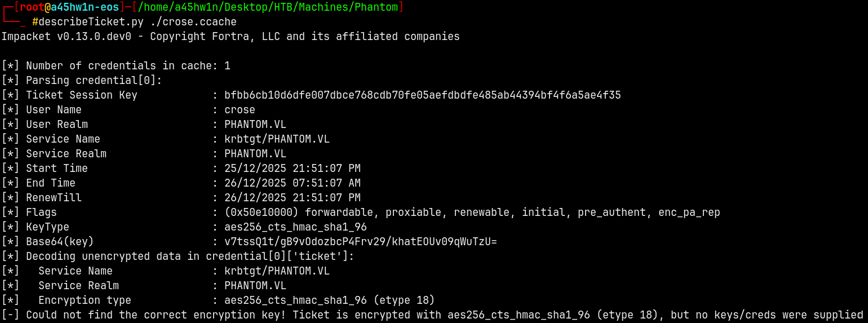Click the root username in prompt
The width and height of the screenshot is (868, 323).
[32, 7]
